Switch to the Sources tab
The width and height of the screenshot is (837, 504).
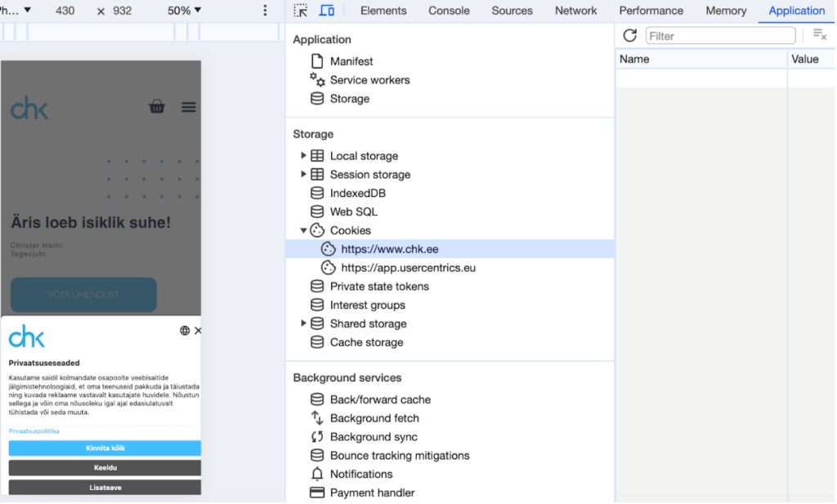[x=512, y=11]
